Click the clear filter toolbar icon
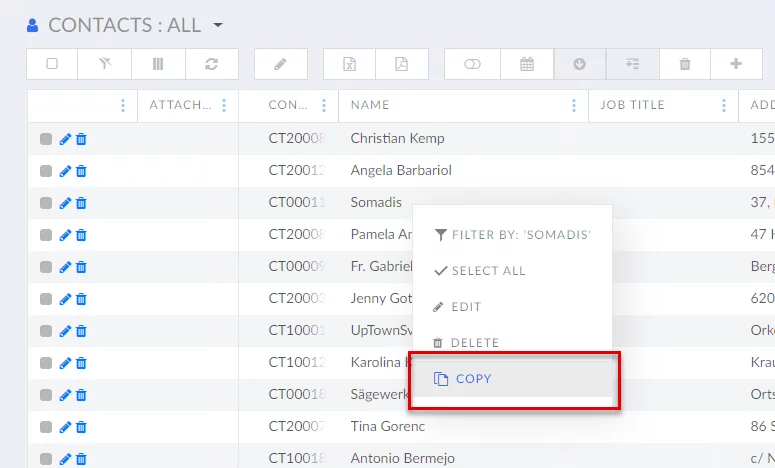Image resolution: width=775 pixels, height=468 pixels. pyautogui.click(x=104, y=64)
